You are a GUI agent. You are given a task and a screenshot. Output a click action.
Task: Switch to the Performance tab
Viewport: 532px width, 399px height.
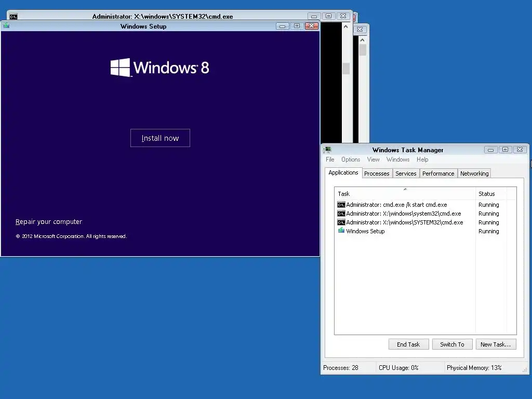[438, 174]
